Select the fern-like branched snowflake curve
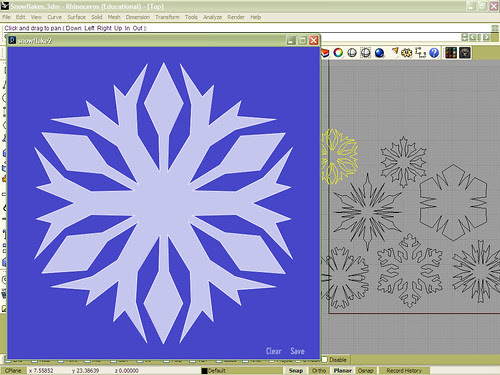 point(410,270)
